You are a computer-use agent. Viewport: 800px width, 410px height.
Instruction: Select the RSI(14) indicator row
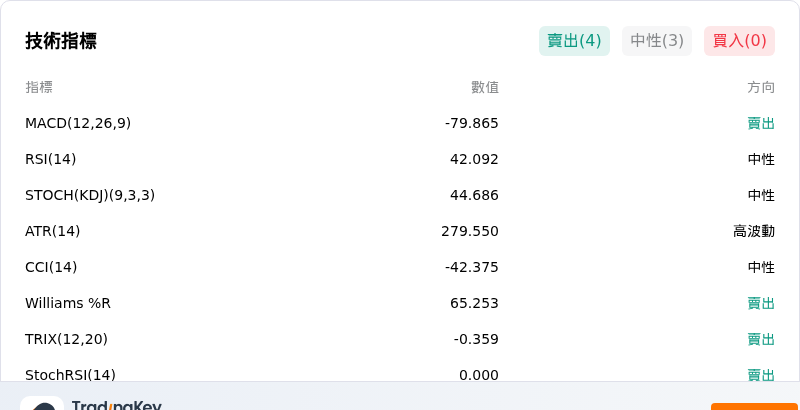tap(400, 160)
